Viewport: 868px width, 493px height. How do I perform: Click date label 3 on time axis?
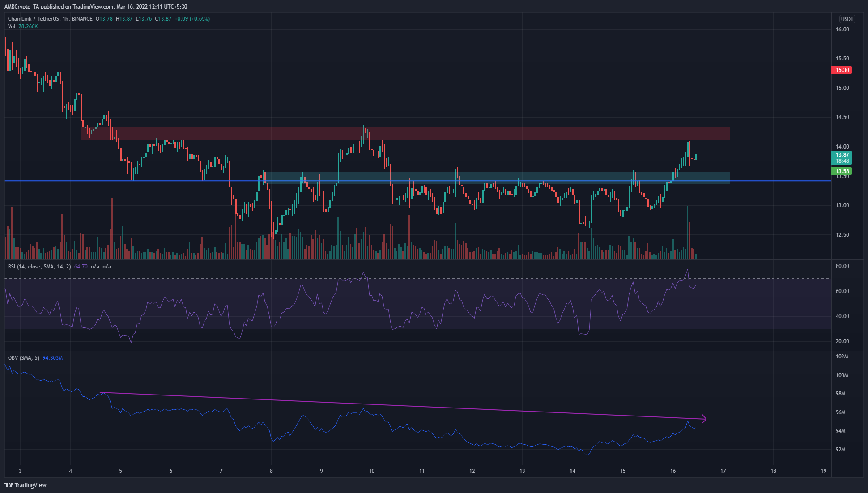coord(20,471)
